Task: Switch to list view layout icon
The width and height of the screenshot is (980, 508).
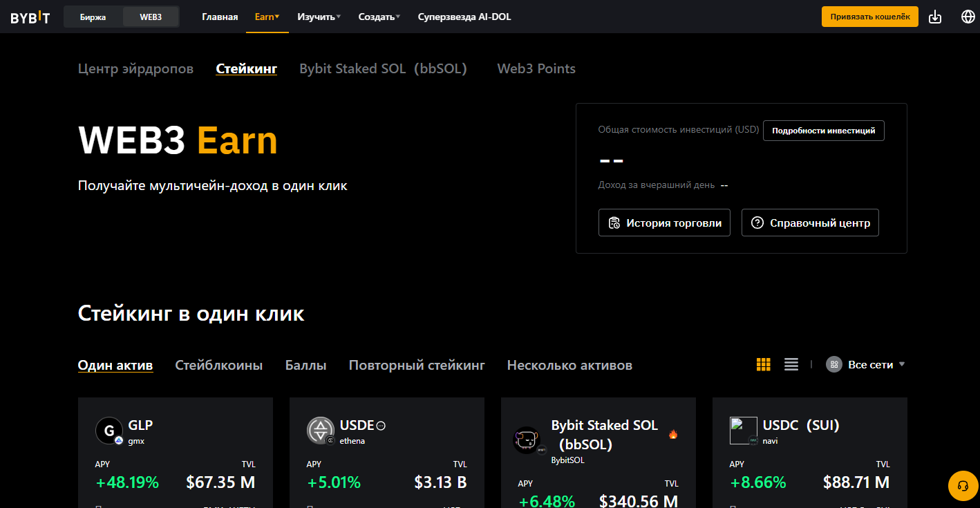Action: [791, 364]
